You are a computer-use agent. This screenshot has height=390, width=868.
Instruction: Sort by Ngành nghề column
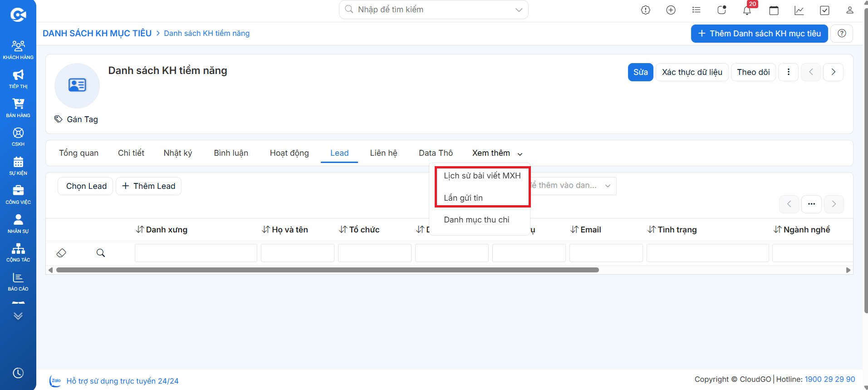[802, 230]
